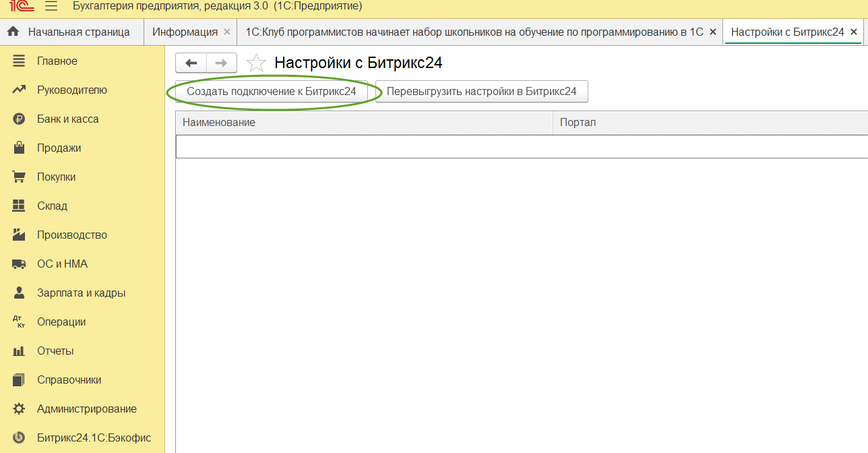This screenshot has width=868, height=453.
Task: Click the Зарплата и кадры person icon
Action: point(19,293)
